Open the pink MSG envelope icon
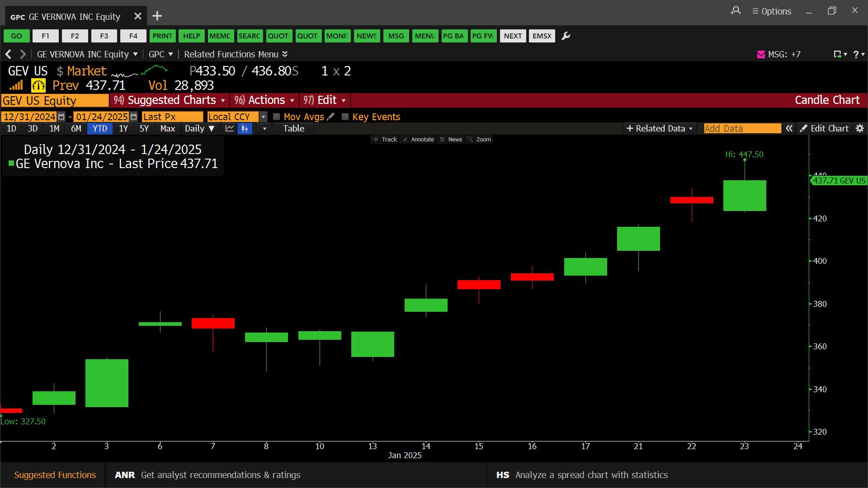This screenshot has width=868, height=488. [x=761, y=54]
